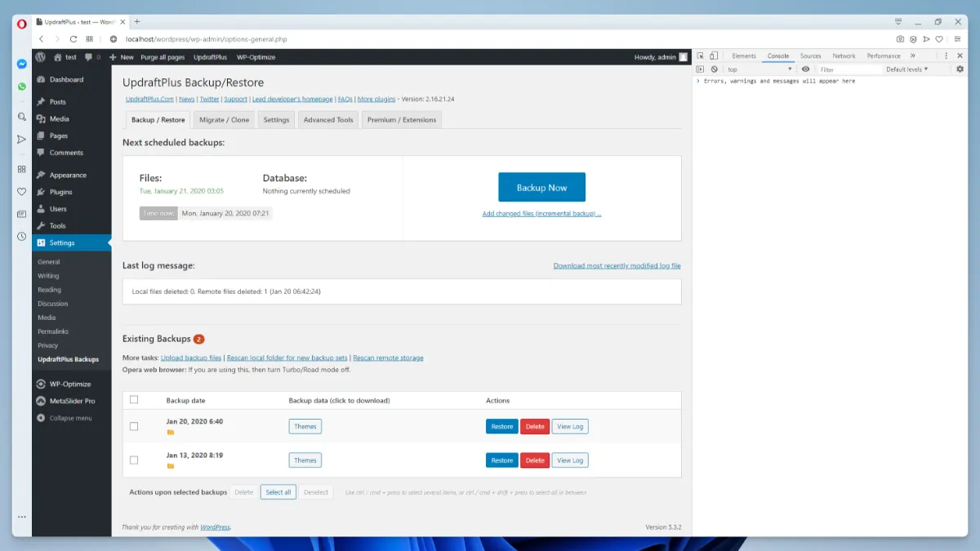Screen dimensions: 980x551
Task: Click the DevTools inspect element icon
Action: tap(701, 56)
